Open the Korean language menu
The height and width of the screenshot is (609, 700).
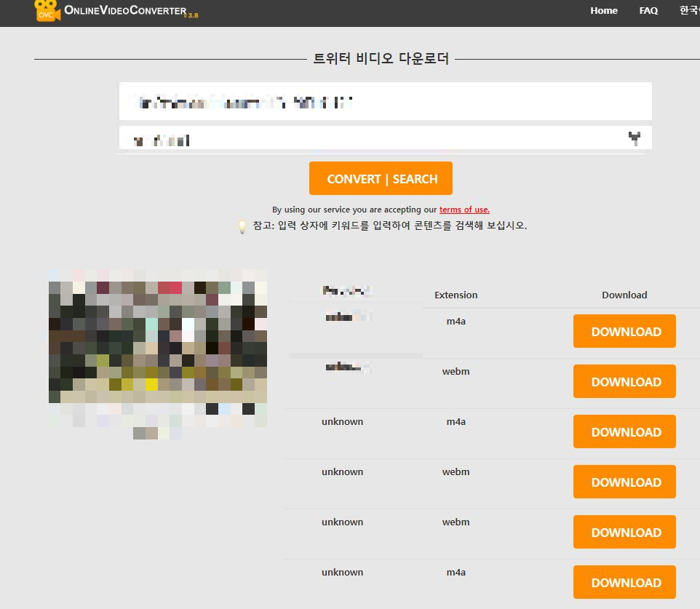tap(689, 10)
